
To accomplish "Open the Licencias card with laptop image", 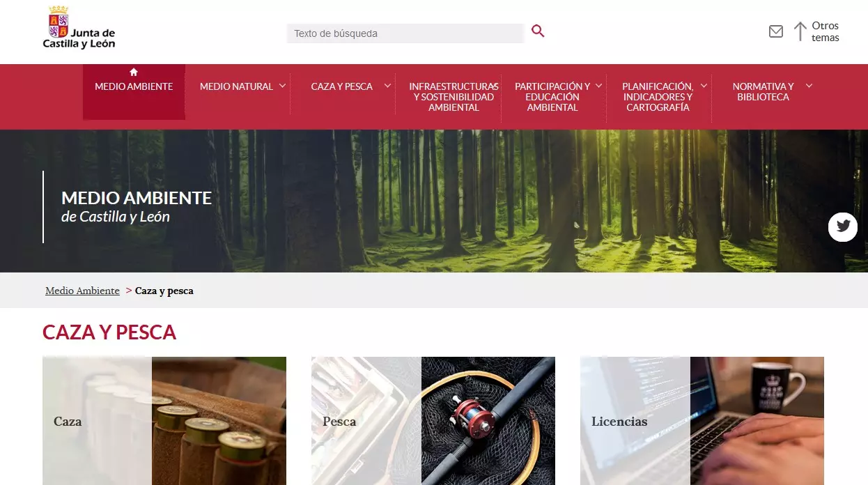I will click(x=702, y=421).
